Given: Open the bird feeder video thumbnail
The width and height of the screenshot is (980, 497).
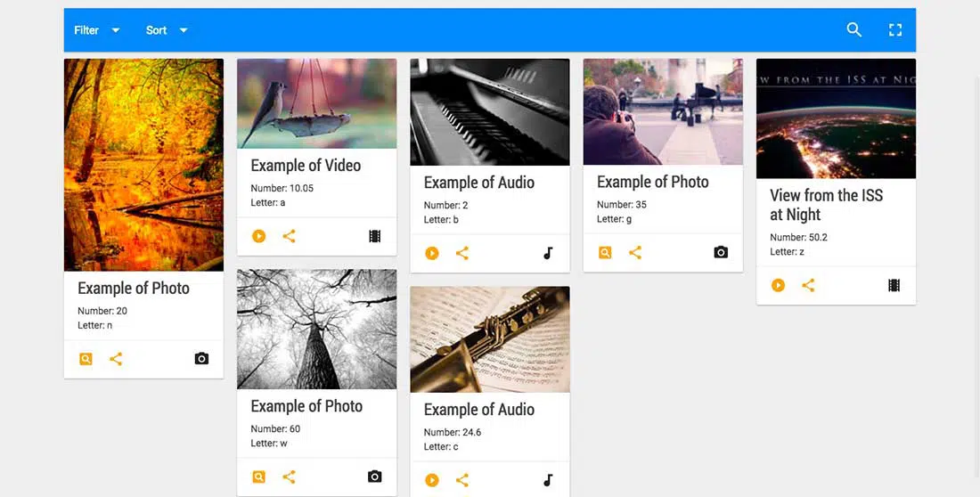Looking at the screenshot, I should (x=316, y=103).
